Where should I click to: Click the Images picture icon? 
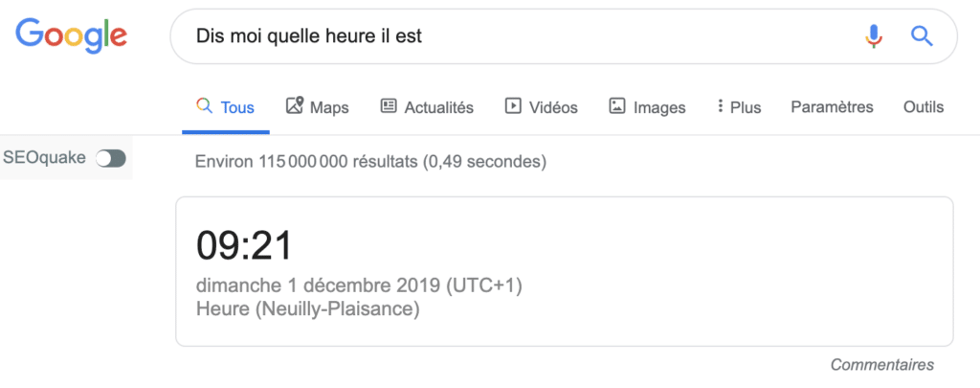pos(617,106)
